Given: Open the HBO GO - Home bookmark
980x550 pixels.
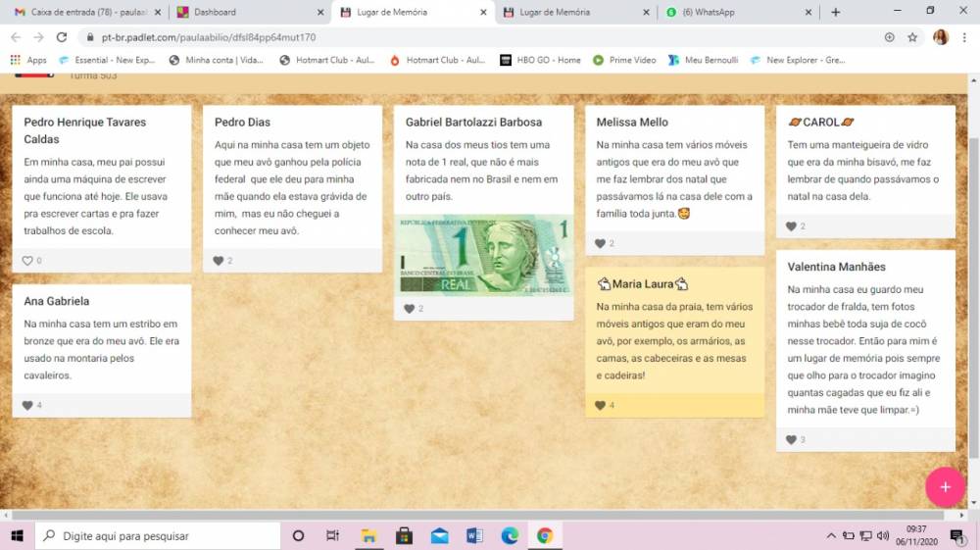Looking at the screenshot, I should pos(540,60).
